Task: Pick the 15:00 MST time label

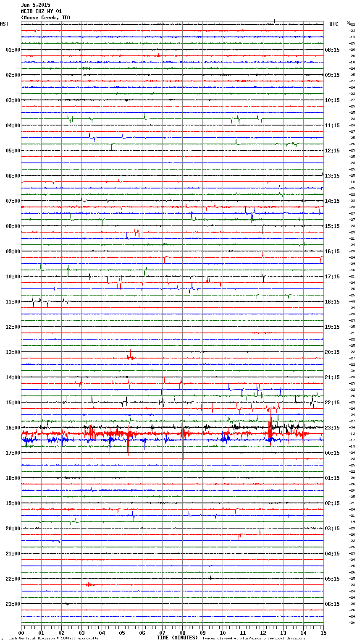Action: (x=13, y=403)
